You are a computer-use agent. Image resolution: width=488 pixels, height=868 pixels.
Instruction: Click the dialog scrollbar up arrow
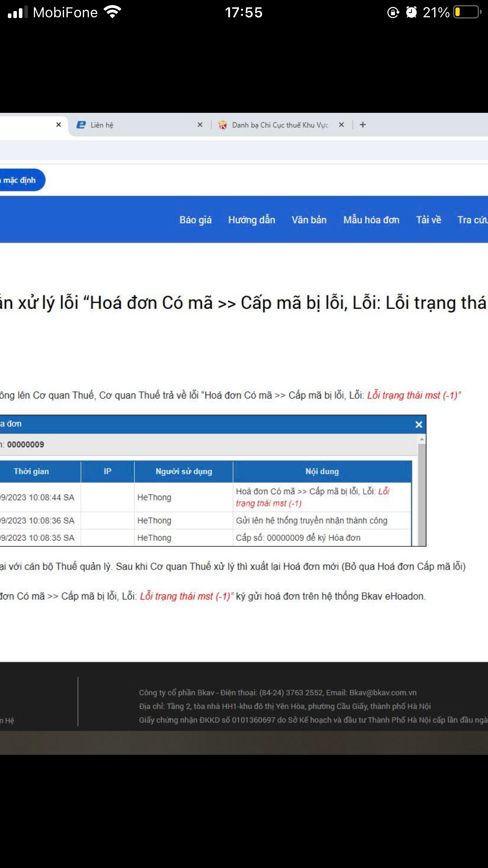point(422,439)
